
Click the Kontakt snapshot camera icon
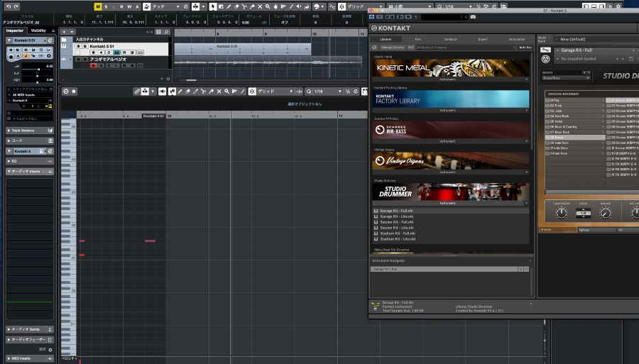473,16
